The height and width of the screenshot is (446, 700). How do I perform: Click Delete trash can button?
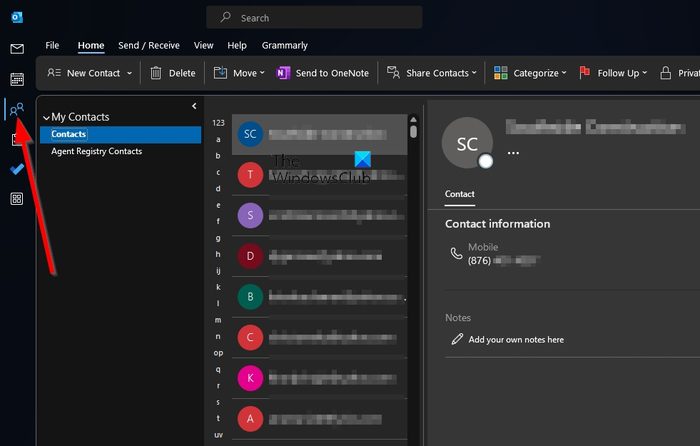(x=172, y=73)
